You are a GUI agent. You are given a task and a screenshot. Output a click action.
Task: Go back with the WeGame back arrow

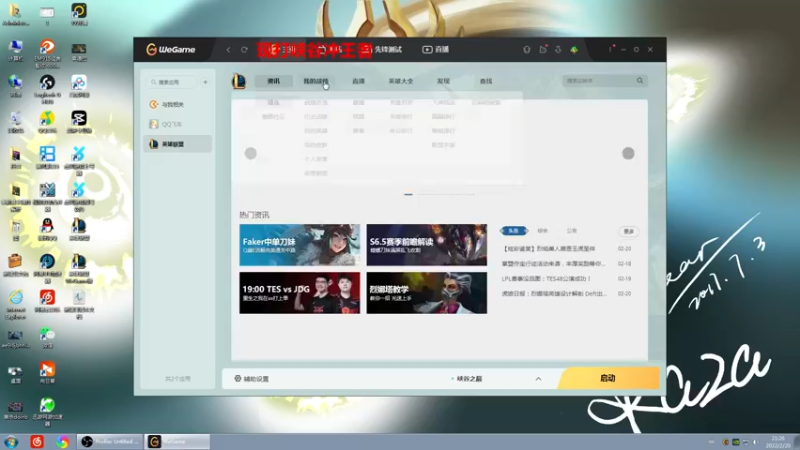pos(228,49)
